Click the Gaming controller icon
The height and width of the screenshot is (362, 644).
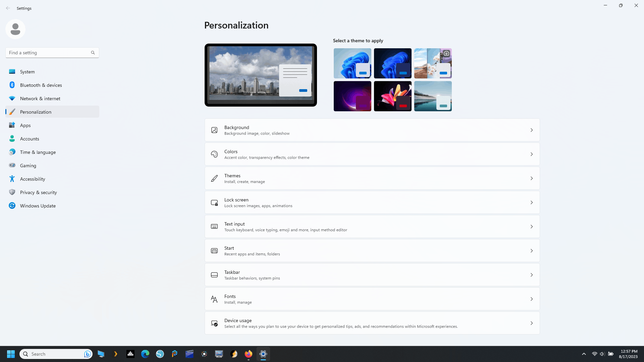point(12,165)
